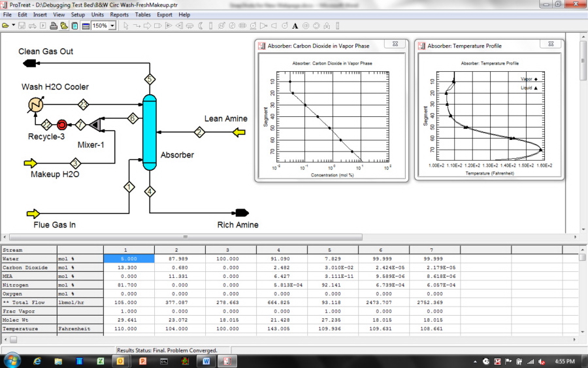The image size is (588, 368).
Task: Select the text annotation 'A' tool
Action: point(295,25)
